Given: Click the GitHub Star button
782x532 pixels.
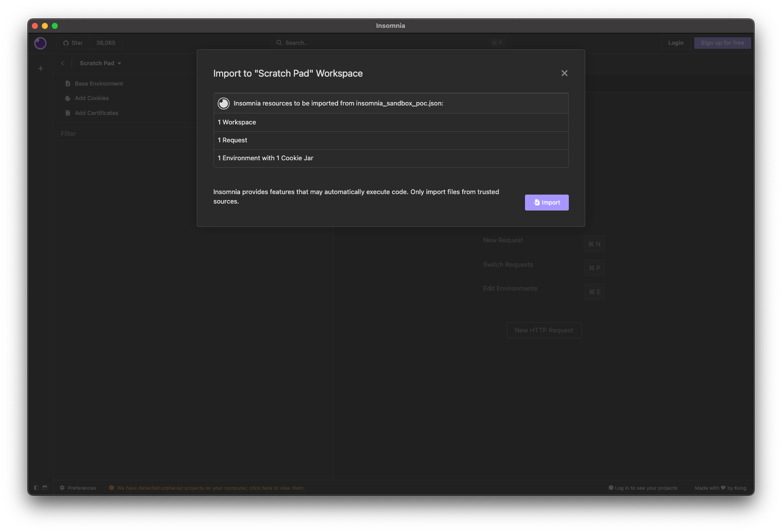Looking at the screenshot, I should pyautogui.click(x=73, y=43).
